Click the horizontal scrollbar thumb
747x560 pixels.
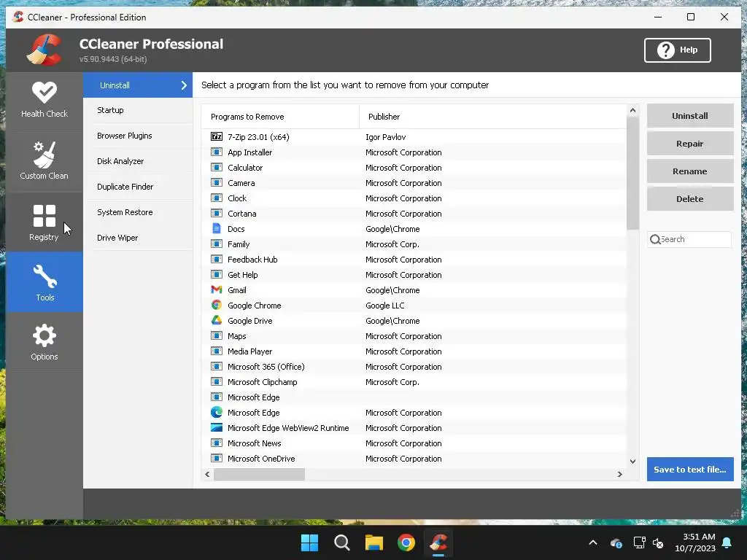[x=259, y=474]
